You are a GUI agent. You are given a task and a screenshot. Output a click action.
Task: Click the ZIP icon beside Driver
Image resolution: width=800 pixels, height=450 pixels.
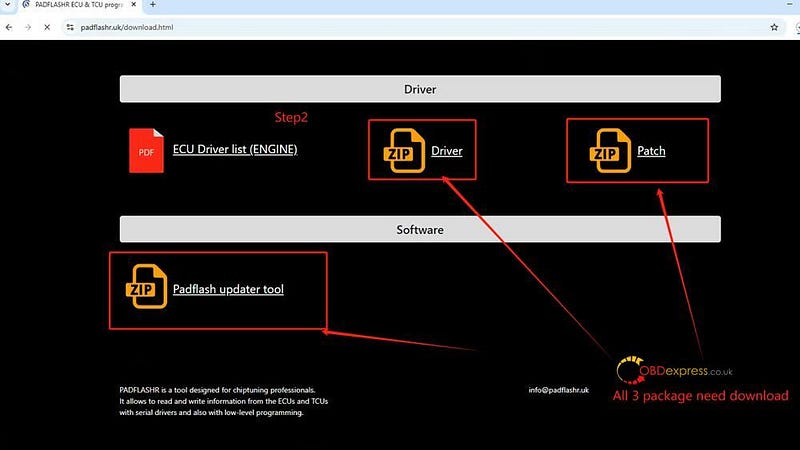point(404,151)
